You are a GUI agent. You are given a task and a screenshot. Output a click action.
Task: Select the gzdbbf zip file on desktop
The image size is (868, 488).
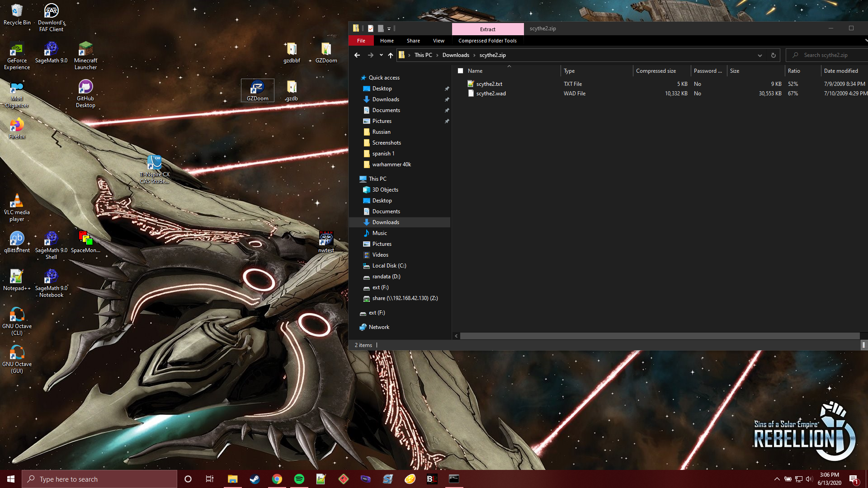[x=292, y=53]
